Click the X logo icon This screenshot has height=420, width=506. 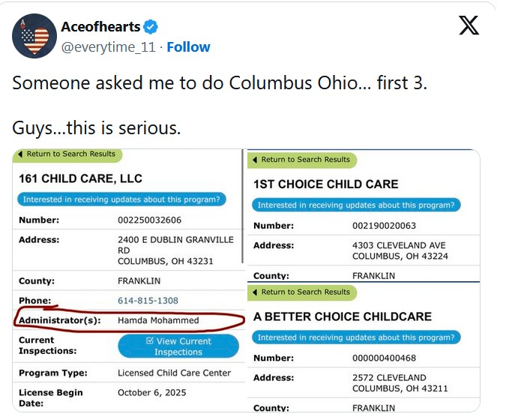pos(469,26)
